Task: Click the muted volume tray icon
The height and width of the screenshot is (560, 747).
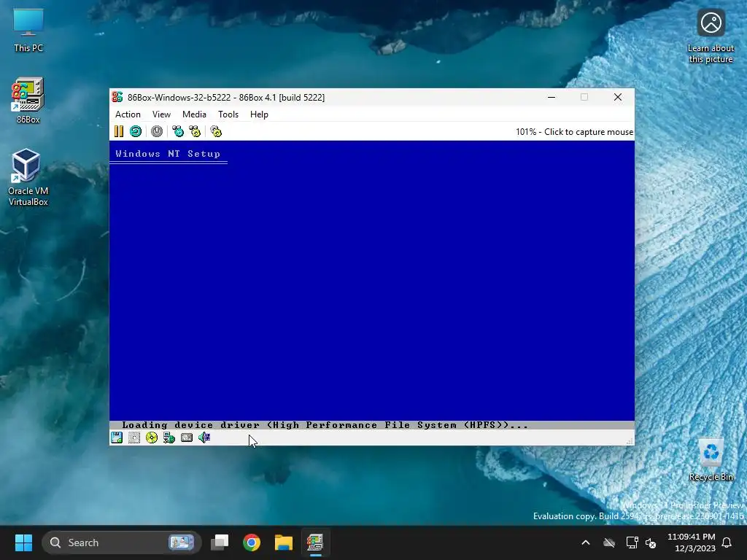Action: click(651, 542)
